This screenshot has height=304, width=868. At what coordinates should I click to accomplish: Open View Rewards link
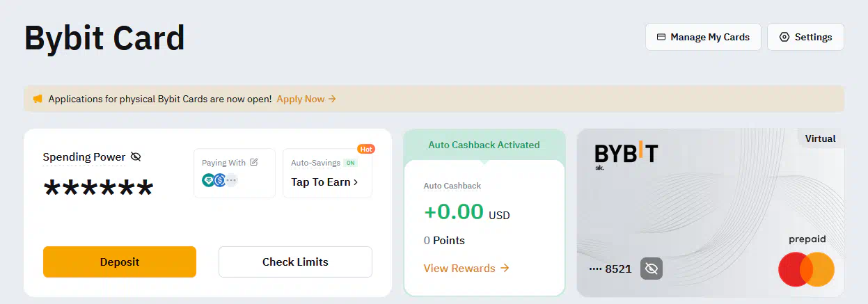tap(466, 268)
